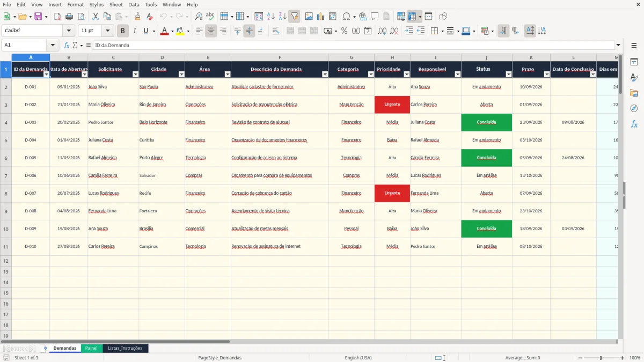Toggle Left-to-Right text direction
The height and width of the screenshot is (362, 644).
503,31
